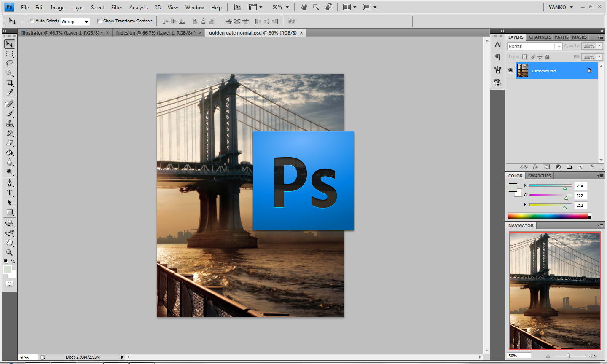Enable the Auto-Select checkbox

click(x=32, y=21)
